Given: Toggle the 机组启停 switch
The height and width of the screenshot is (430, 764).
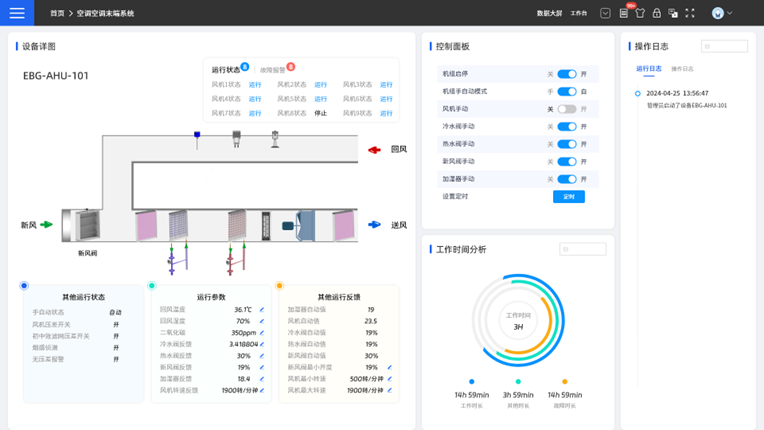Looking at the screenshot, I should (x=567, y=74).
